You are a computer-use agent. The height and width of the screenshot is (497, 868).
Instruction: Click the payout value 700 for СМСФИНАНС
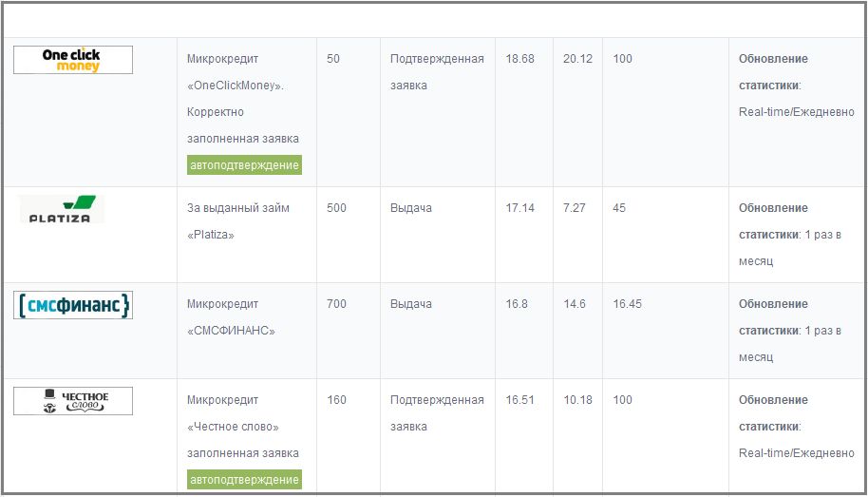[x=336, y=304]
